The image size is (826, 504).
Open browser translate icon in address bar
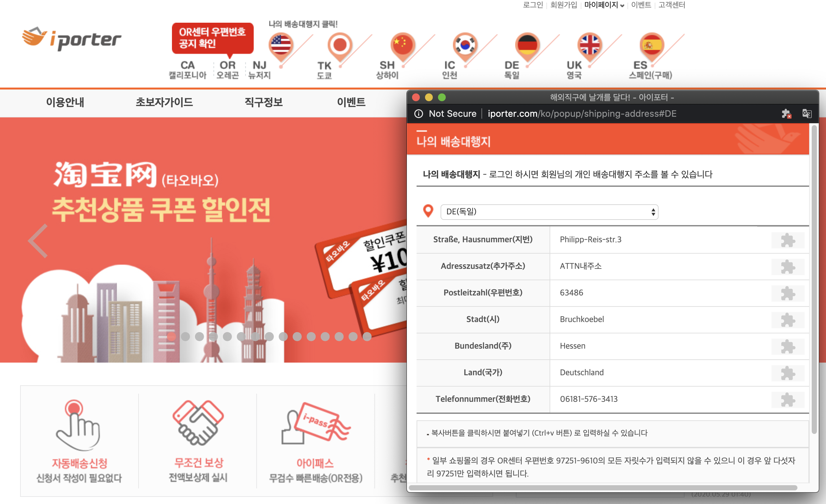coord(807,114)
